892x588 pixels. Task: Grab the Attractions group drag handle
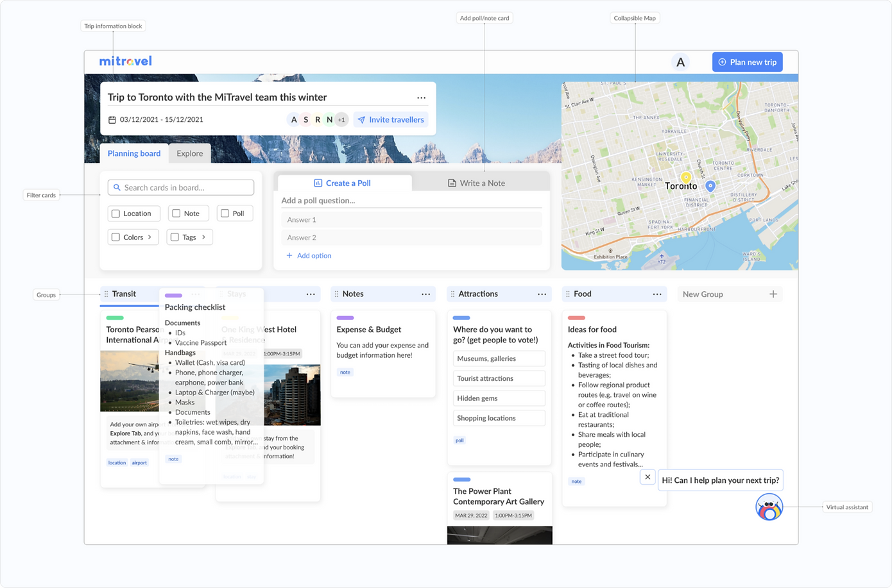(x=452, y=294)
